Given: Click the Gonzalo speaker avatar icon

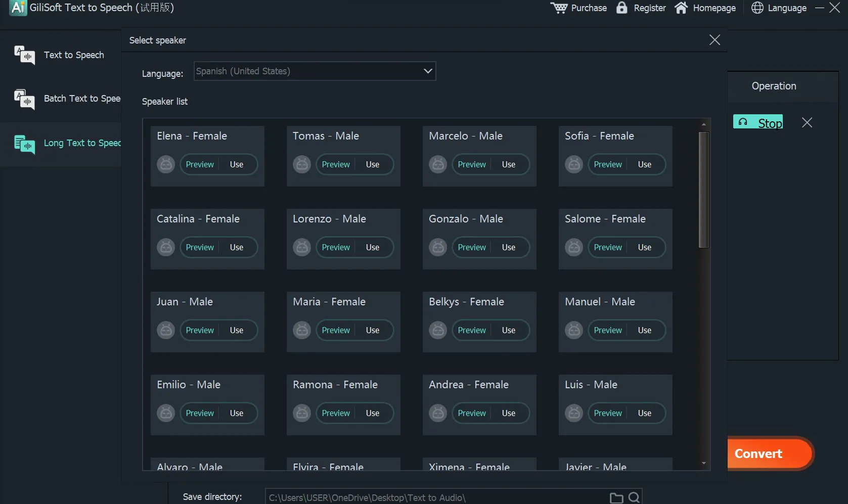Looking at the screenshot, I should click(438, 247).
